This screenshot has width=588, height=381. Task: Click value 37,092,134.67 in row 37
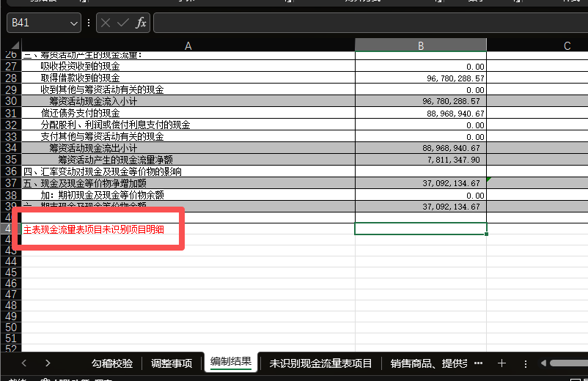pos(451,183)
